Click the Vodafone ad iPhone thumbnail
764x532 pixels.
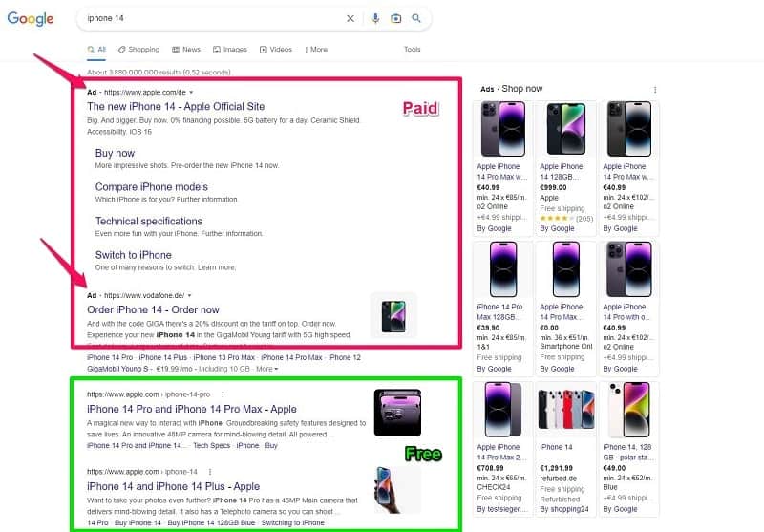393,316
